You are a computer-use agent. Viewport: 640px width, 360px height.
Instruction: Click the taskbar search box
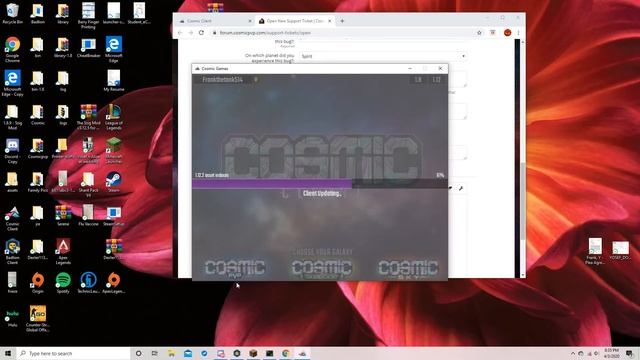73,353
